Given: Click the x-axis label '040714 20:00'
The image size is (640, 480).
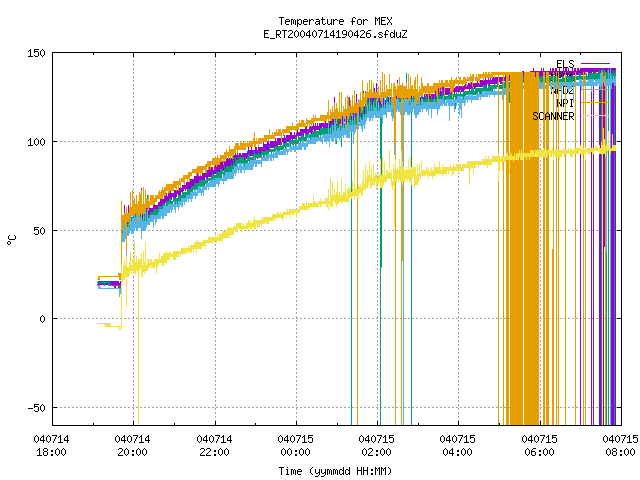Looking at the screenshot, I should [133, 446].
